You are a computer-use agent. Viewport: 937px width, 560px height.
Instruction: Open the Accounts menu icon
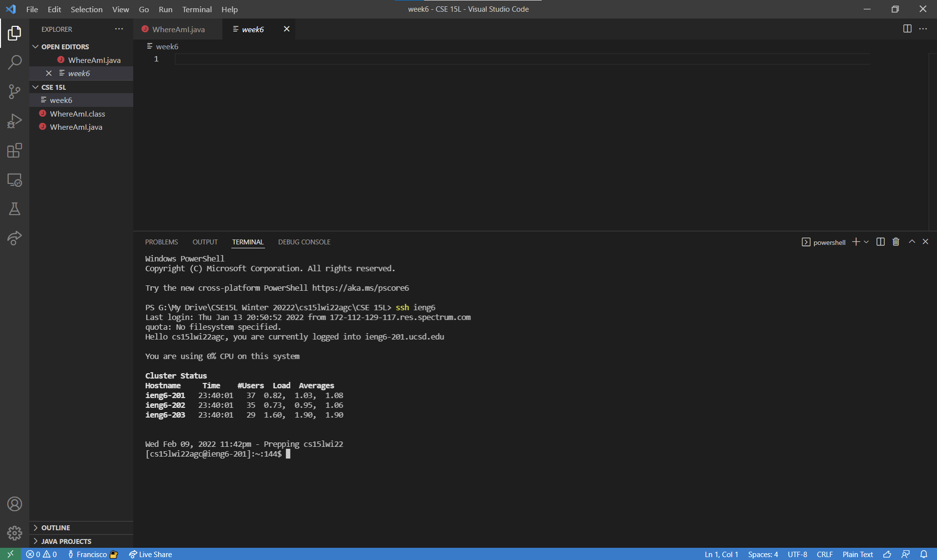tap(15, 504)
